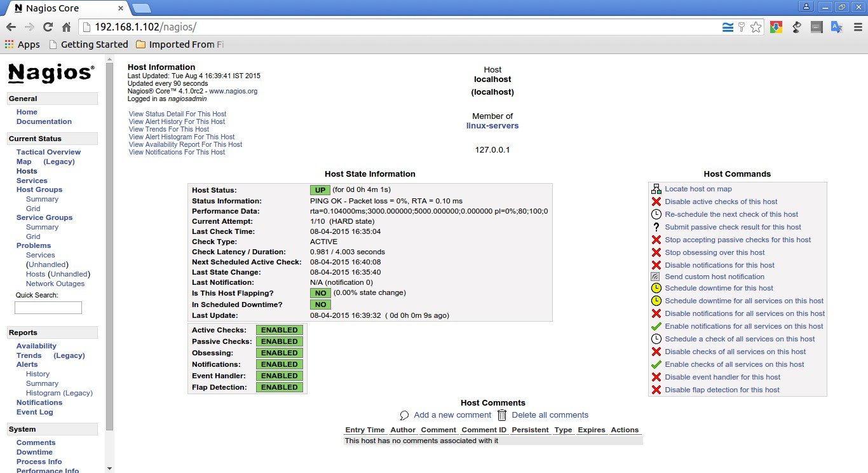Click View Notifications For This Host
868x473 pixels.
pyautogui.click(x=177, y=152)
